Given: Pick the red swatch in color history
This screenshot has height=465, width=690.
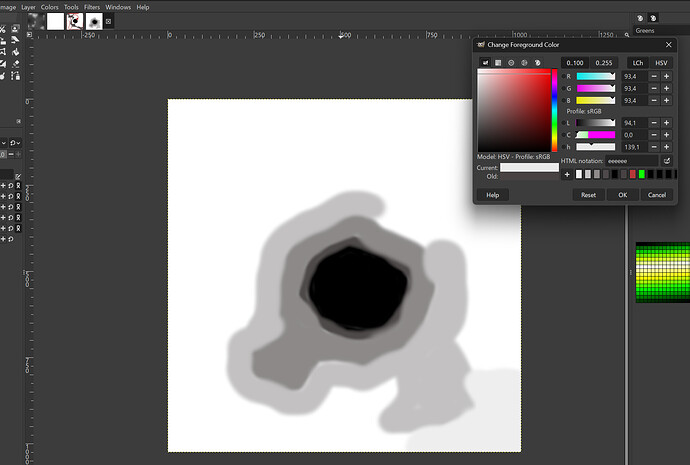Looking at the screenshot, I should coord(632,175).
